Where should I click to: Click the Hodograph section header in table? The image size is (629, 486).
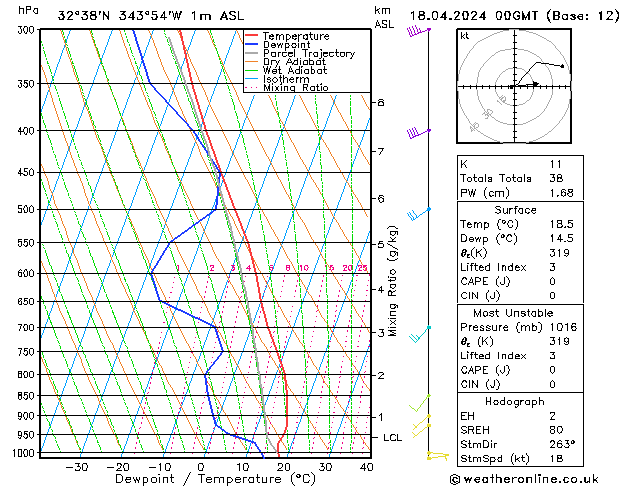tap(515, 400)
